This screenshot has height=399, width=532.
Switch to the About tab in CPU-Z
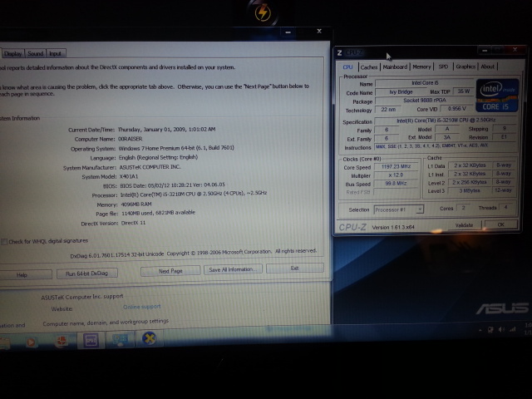pyautogui.click(x=488, y=66)
